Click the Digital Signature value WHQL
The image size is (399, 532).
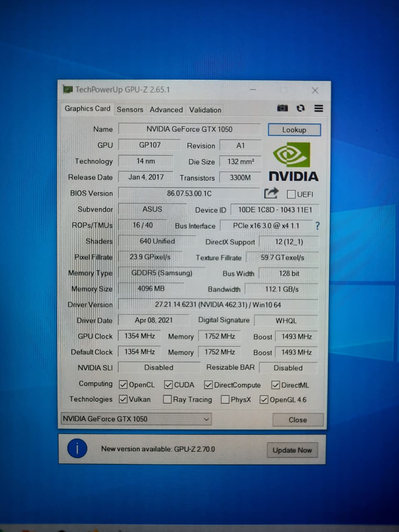pos(286,321)
